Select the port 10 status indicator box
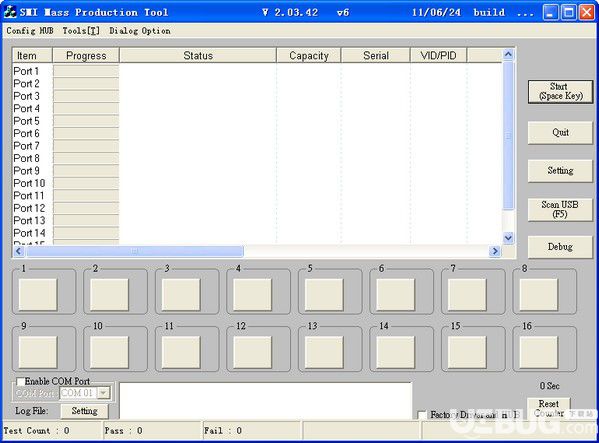599x443 pixels. (x=109, y=352)
